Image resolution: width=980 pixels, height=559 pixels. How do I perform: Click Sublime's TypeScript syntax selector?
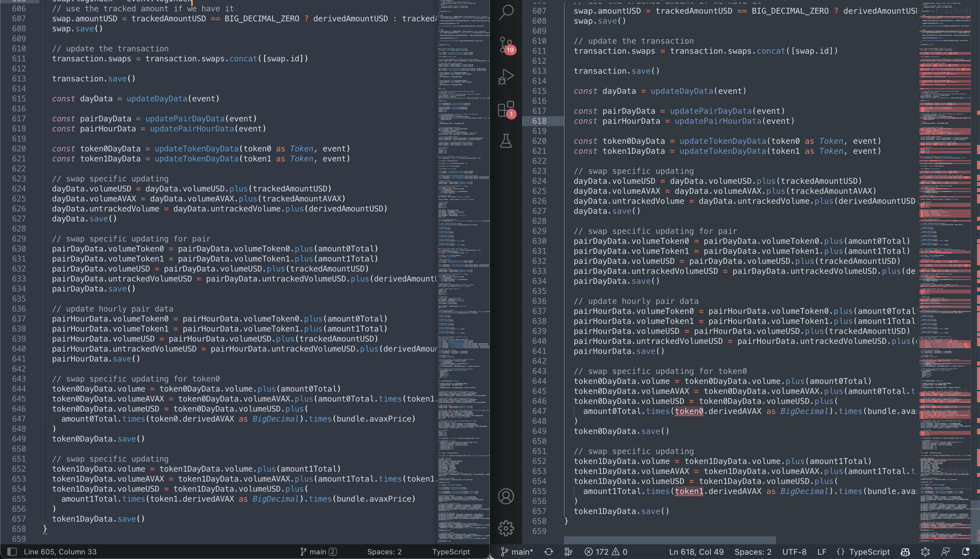tap(451, 552)
